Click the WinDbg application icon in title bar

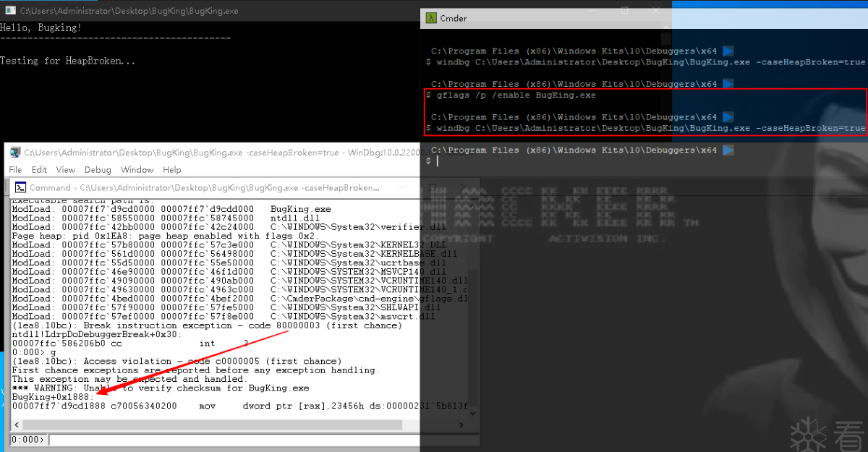(14, 152)
